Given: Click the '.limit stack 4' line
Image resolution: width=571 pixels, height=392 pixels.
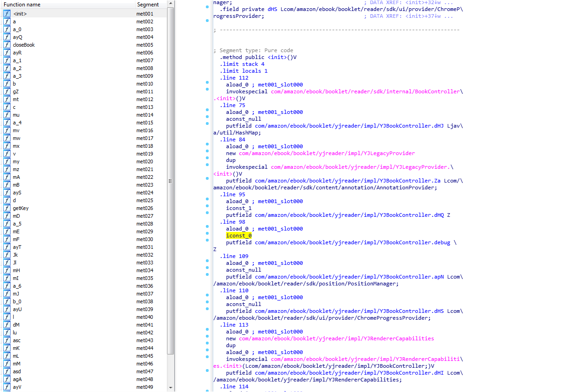Looking at the screenshot, I should coord(242,64).
